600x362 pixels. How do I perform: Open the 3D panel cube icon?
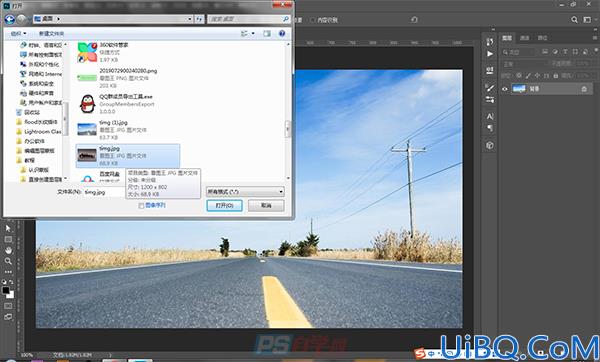click(490, 145)
